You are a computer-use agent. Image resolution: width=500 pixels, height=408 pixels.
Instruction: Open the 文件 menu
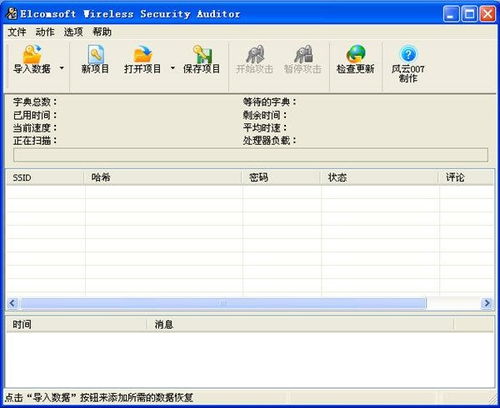[x=17, y=32]
